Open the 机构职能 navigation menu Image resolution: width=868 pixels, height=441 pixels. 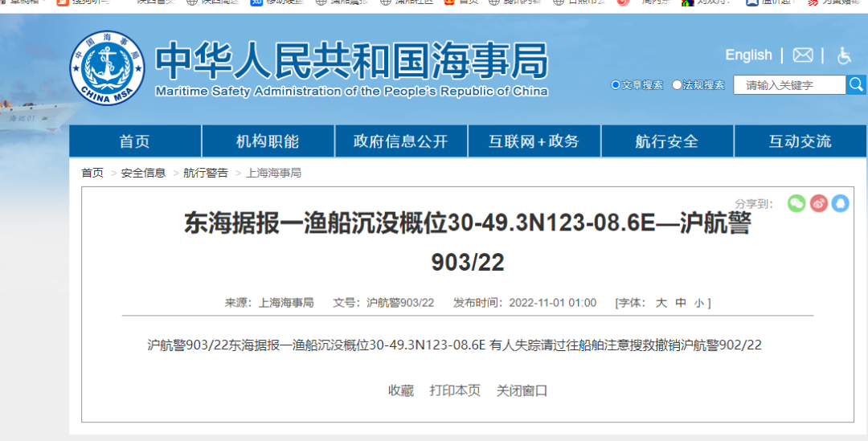click(x=268, y=141)
